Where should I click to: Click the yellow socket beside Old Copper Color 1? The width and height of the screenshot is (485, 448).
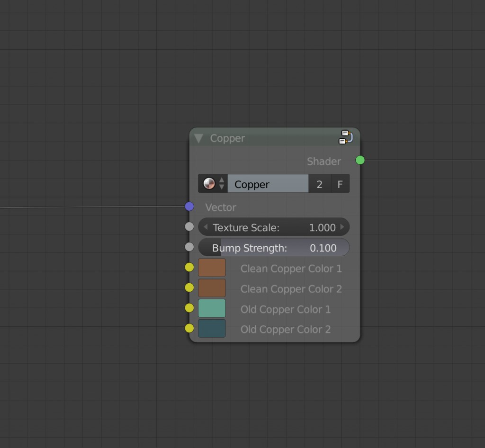(x=189, y=308)
